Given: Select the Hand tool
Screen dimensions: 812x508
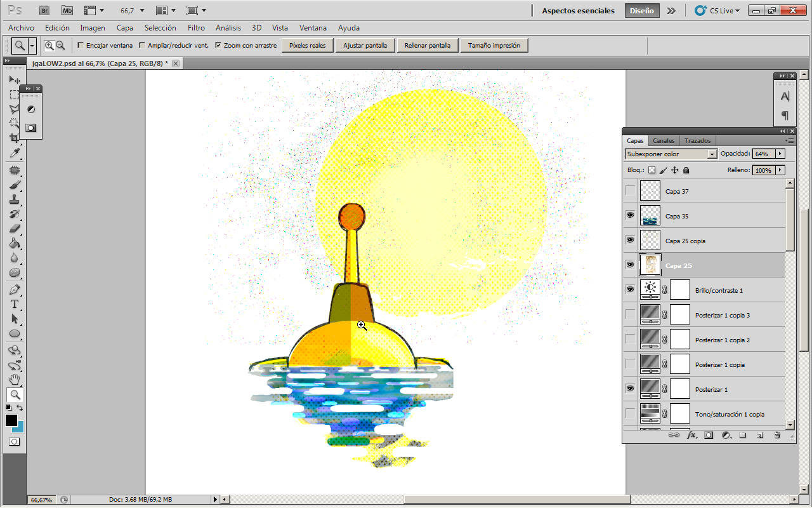Looking at the screenshot, I should click(x=15, y=380).
